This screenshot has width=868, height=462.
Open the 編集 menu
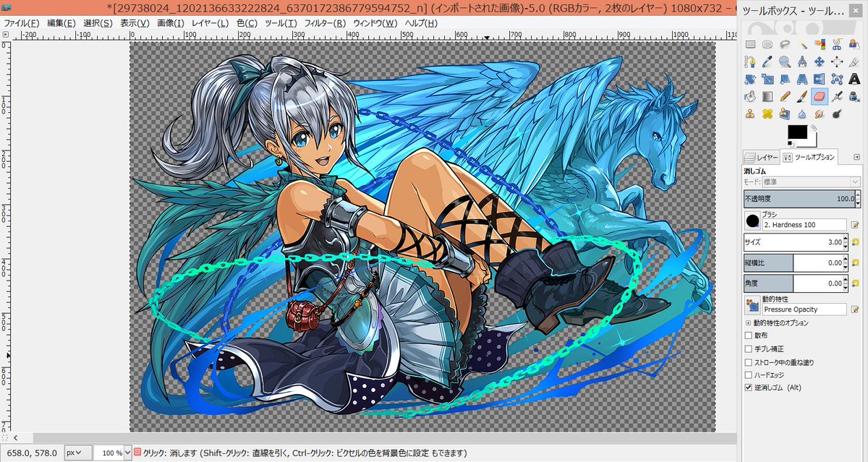pos(61,23)
